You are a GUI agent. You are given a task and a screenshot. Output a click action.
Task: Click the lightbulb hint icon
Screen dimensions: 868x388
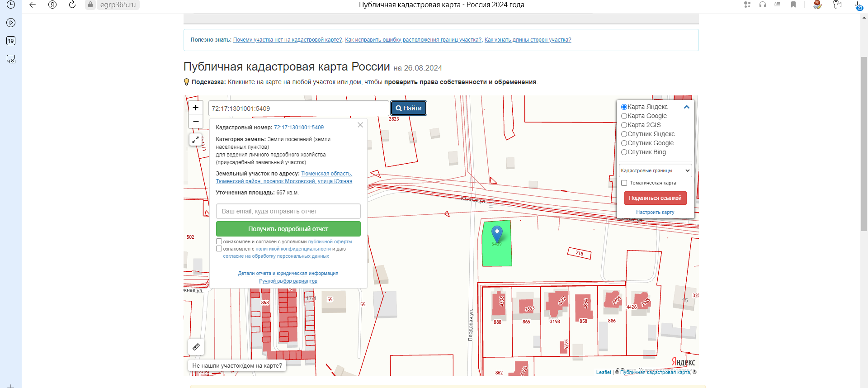[186, 82]
